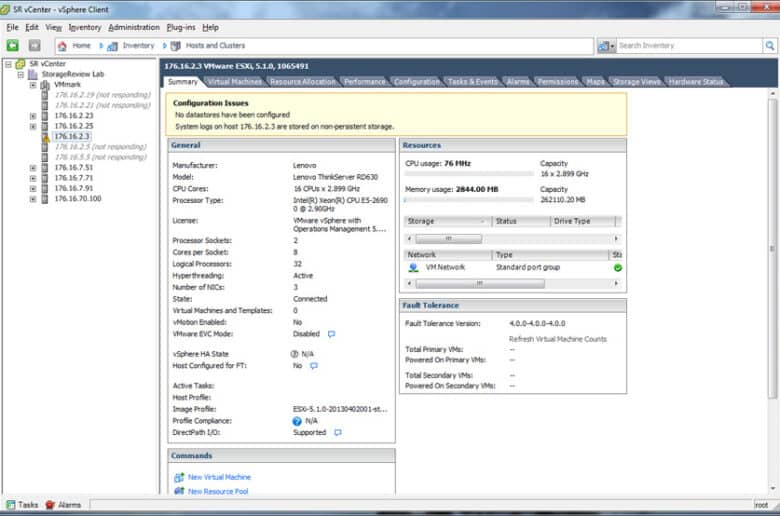Viewport: 780px width, 516px height.
Task: Click the host icon for 176.16.2.23
Action: [45, 115]
